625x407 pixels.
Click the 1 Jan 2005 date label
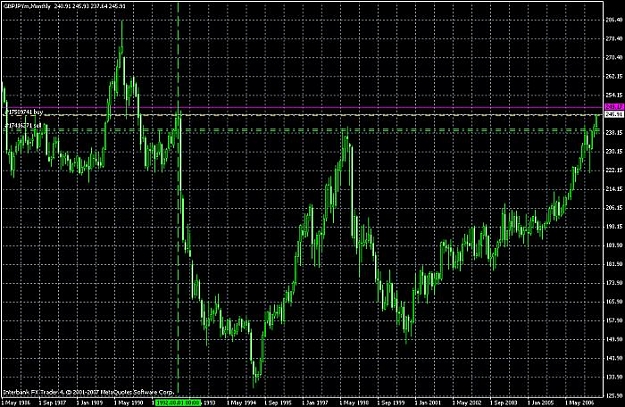coord(541,403)
